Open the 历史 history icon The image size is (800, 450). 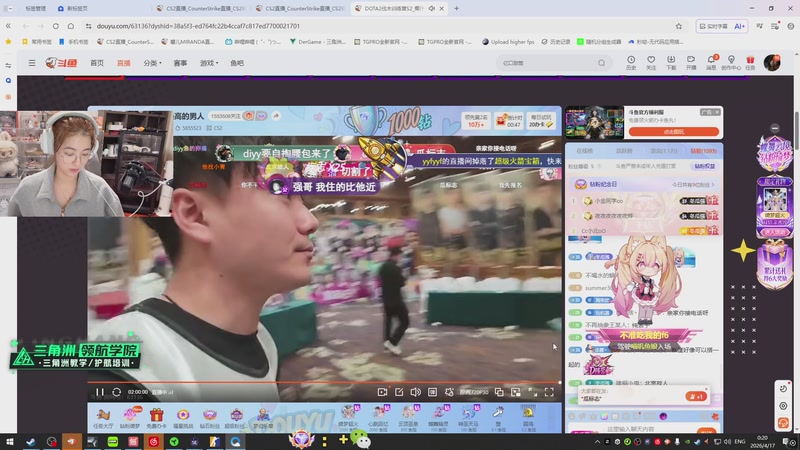click(x=631, y=63)
